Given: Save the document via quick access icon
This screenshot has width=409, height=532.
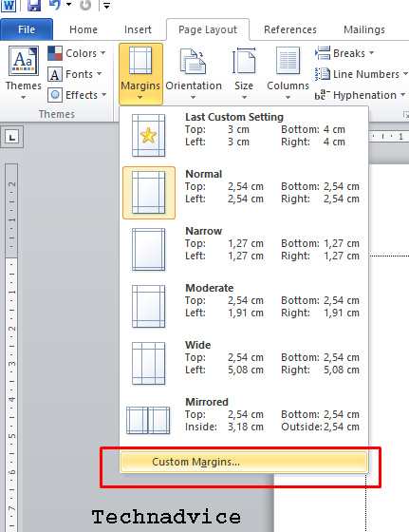Looking at the screenshot, I should (34, 6).
